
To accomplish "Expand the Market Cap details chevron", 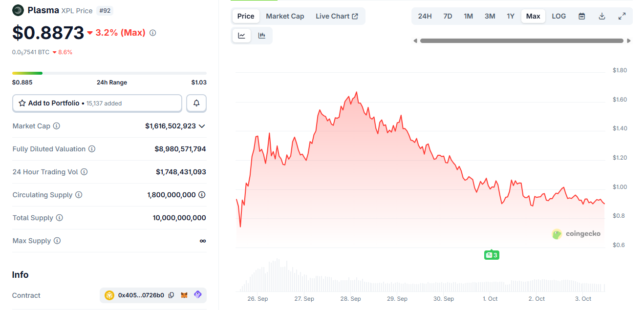I will (202, 126).
